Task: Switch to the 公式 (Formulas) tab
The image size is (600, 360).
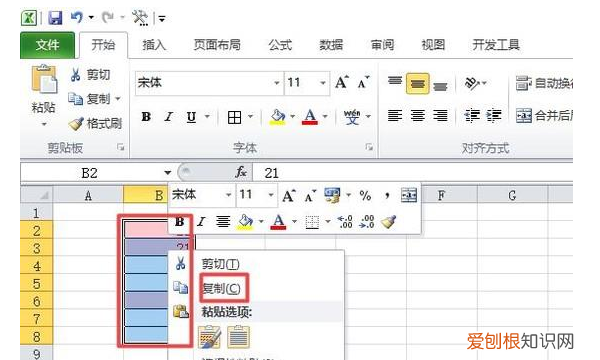Action: pyautogui.click(x=280, y=45)
